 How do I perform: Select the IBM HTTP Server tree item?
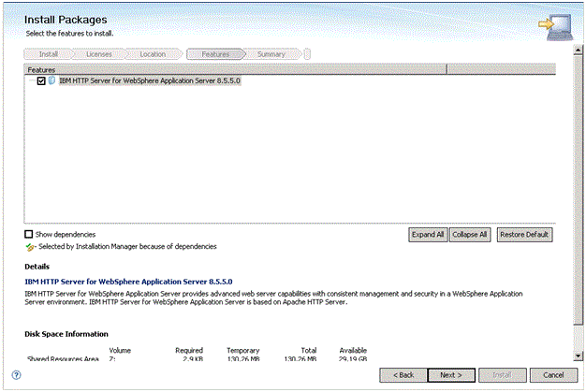[x=150, y=81]
